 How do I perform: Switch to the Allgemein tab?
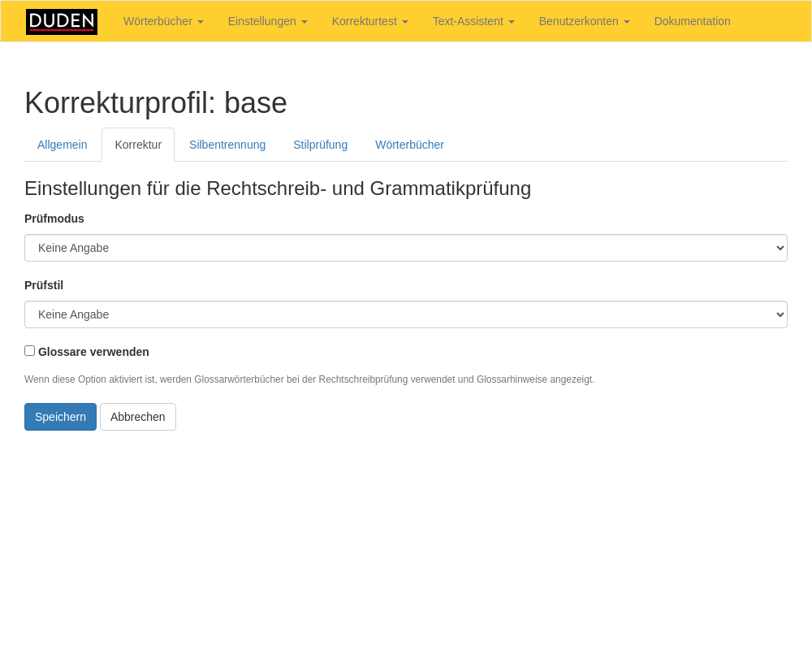coord(63,145)
